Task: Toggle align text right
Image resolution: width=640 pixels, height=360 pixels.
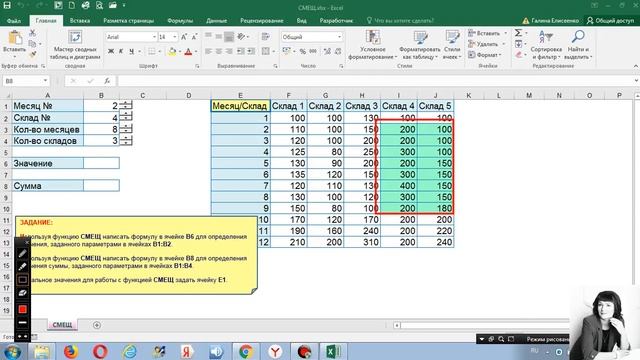Action: (229, 51)
